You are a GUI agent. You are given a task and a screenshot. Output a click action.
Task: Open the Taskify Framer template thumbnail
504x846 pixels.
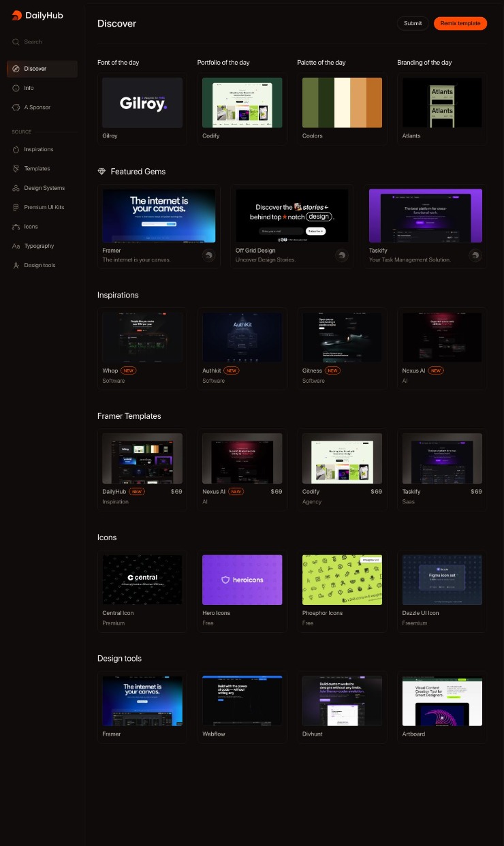pyautogui.click(x=442, y=458)
